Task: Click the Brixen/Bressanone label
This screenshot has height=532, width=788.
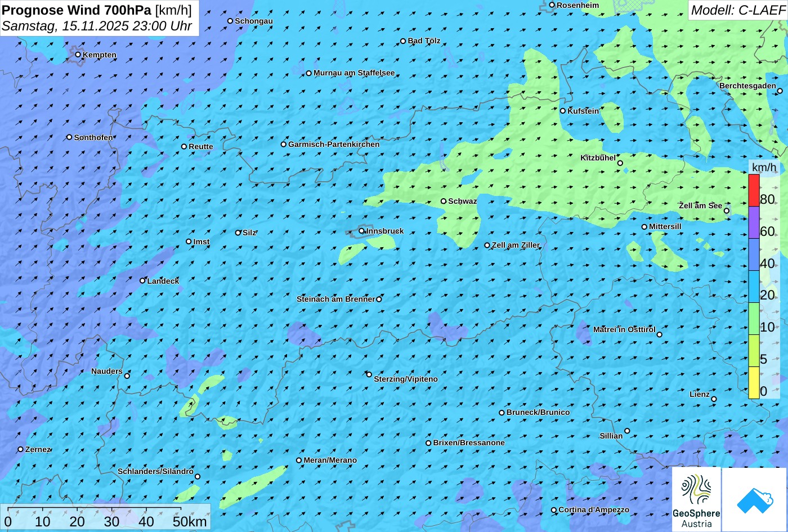Action: tap(469, 442)
